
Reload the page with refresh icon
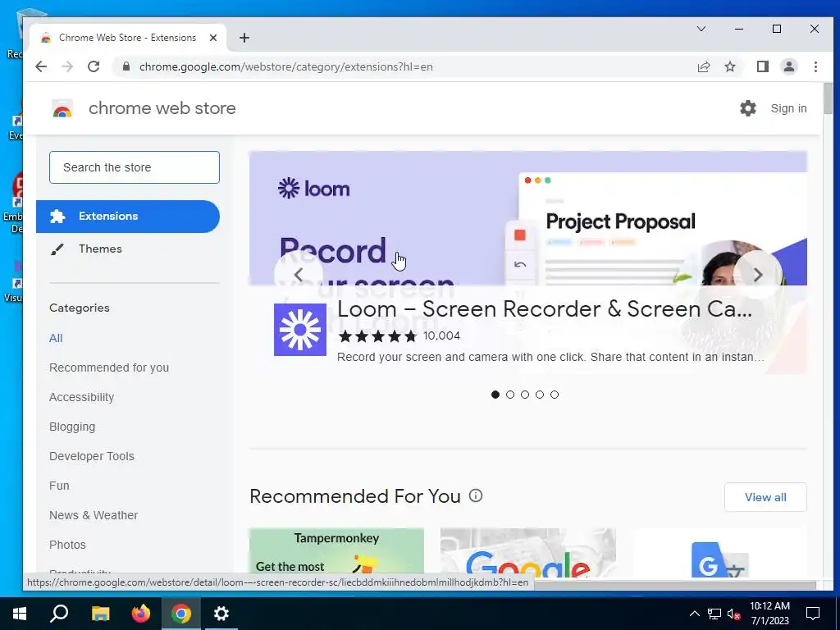click(x=94, y=66)
